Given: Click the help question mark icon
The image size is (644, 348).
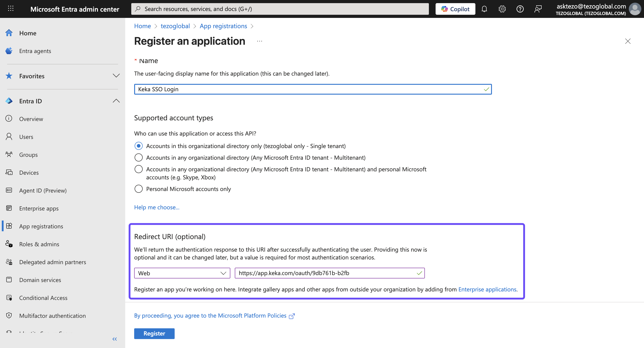Looking at the screenshot, I should tap(520, 9).
